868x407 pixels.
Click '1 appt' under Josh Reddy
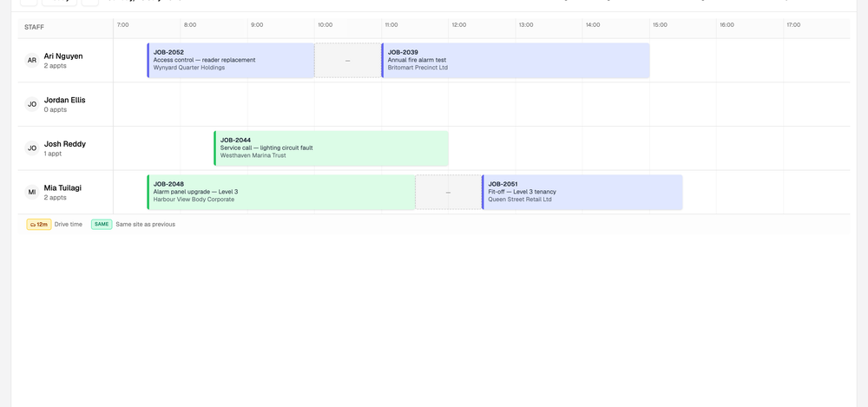(53, 154)
